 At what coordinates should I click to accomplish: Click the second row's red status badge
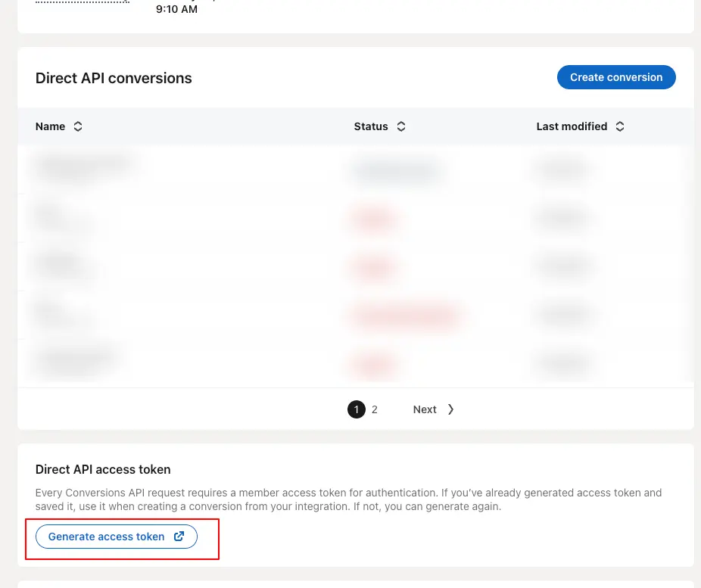372,219
